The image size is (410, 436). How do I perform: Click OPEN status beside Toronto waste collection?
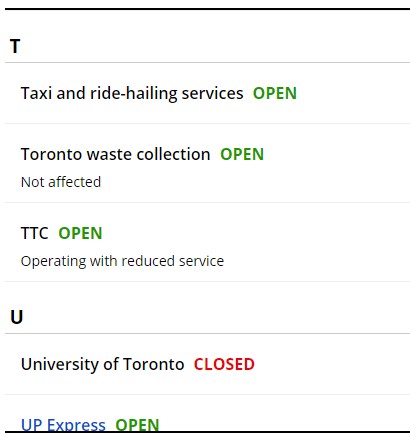[242, 154]
